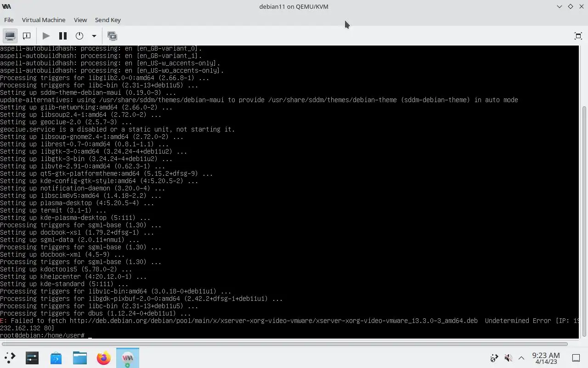Click 'Processing triggers for dbus' line
The image size is (588, 368).
[95, 313]
